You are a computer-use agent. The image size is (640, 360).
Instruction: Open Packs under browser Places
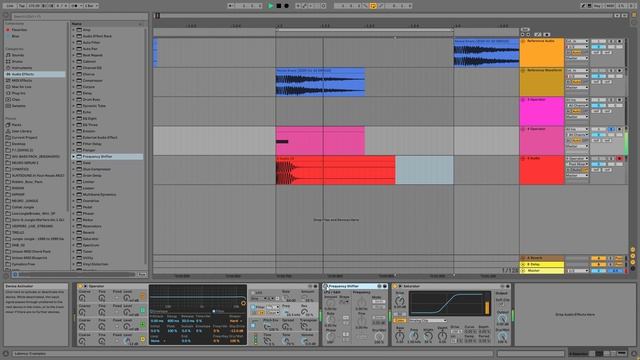point(16,125)
